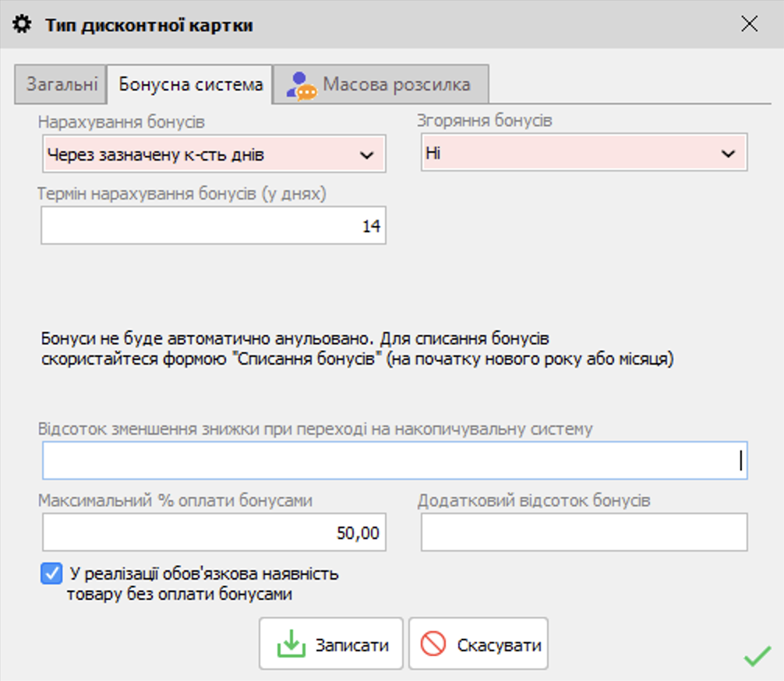Viewport: 784px width, 681px height.
Task: Click the Згоряння бонусів label
Action: tap(485, 121)
